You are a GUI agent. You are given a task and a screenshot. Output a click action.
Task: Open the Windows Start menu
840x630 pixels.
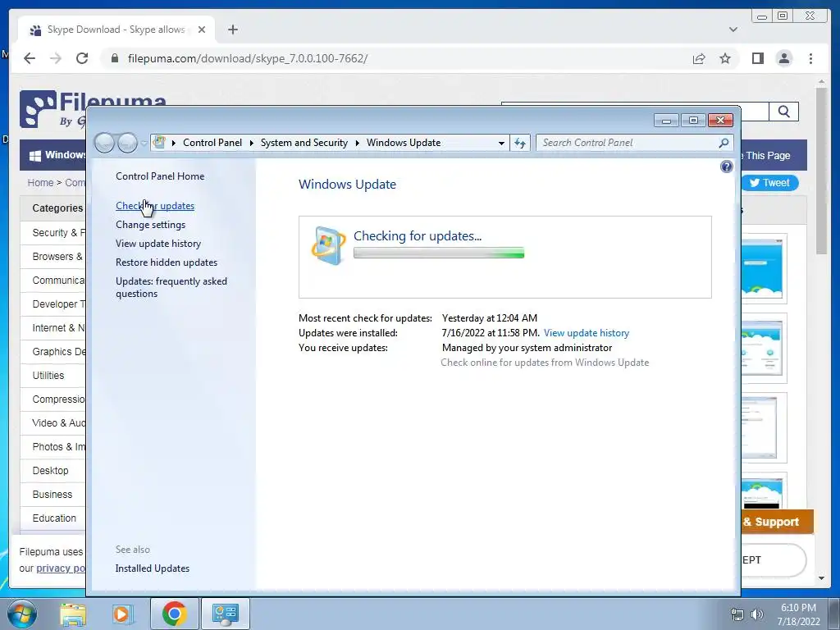point(22,614)
